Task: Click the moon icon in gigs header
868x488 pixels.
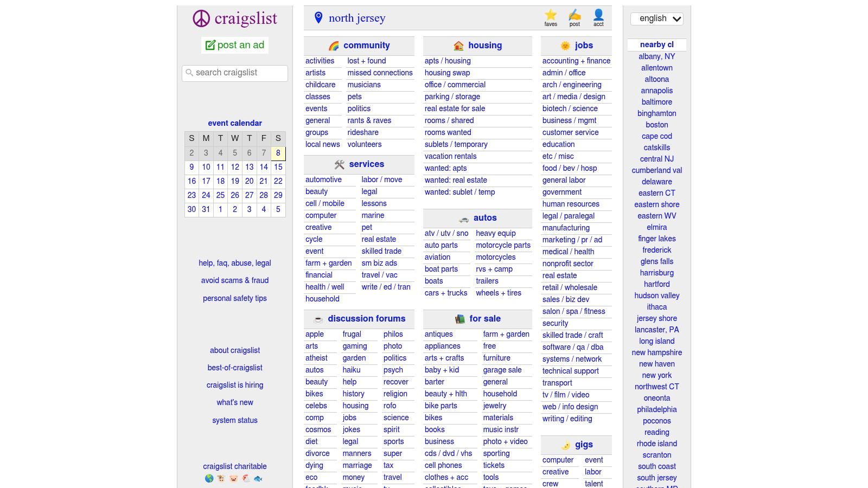Action: click(x=565, y=445)
